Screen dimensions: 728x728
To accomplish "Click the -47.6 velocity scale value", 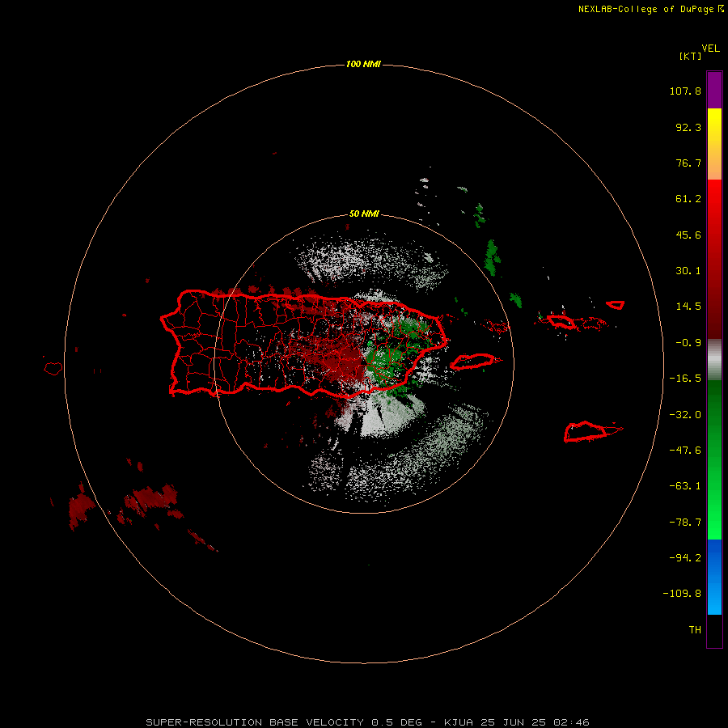I will pyautogui.click(x=685, y=451).
